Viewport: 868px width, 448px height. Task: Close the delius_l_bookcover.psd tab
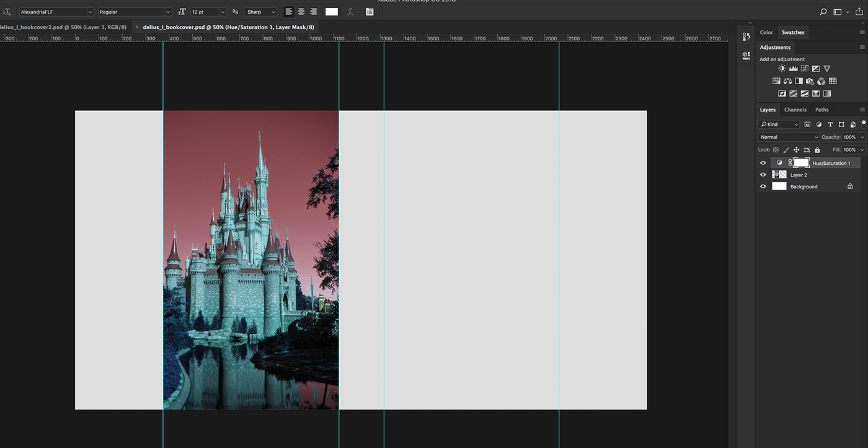coord(137,27)
